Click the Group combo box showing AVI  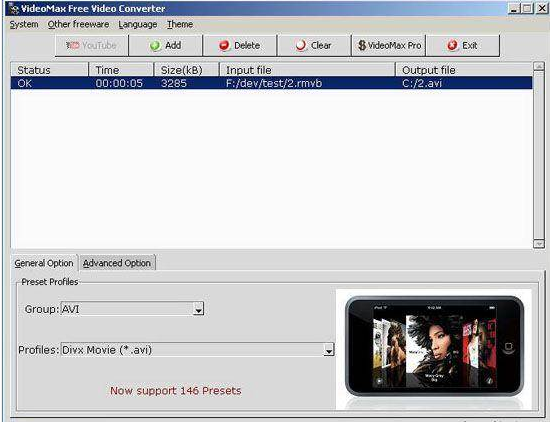point(132,309)
